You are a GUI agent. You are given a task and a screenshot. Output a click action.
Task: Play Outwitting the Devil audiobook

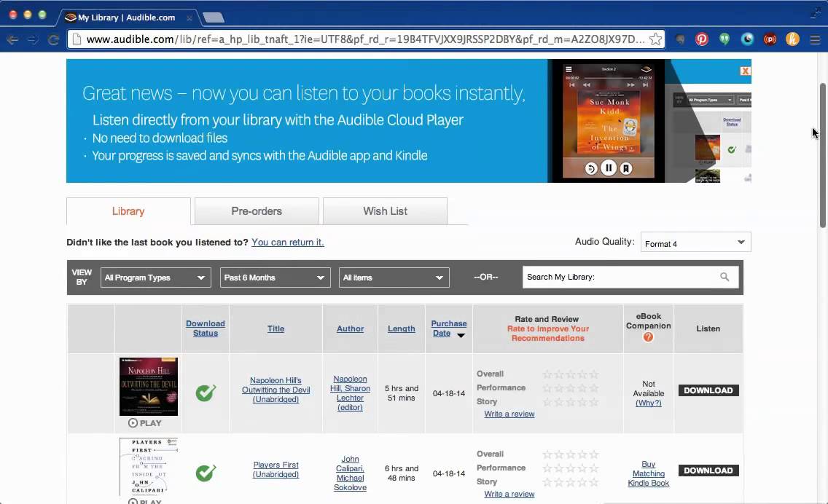(145, 422)
